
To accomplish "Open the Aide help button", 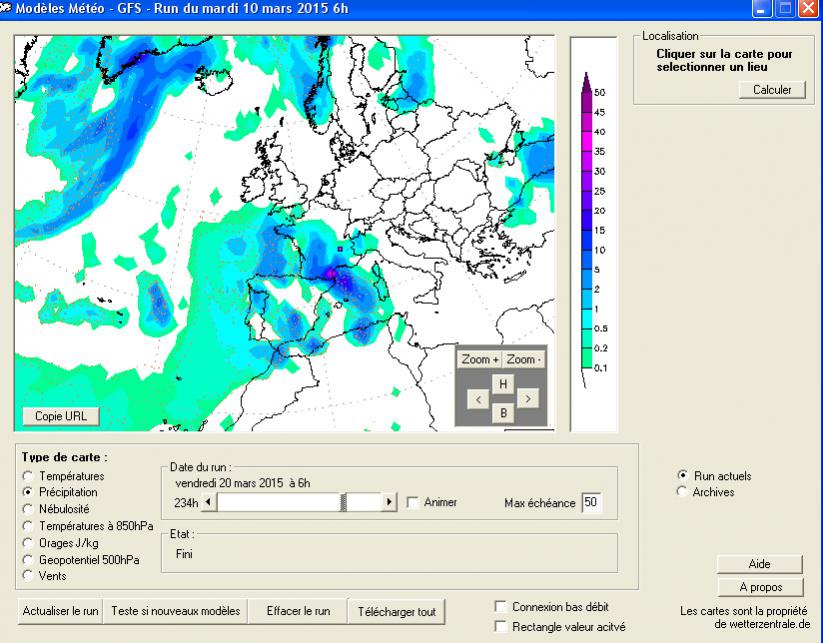I will click(759, 564).
